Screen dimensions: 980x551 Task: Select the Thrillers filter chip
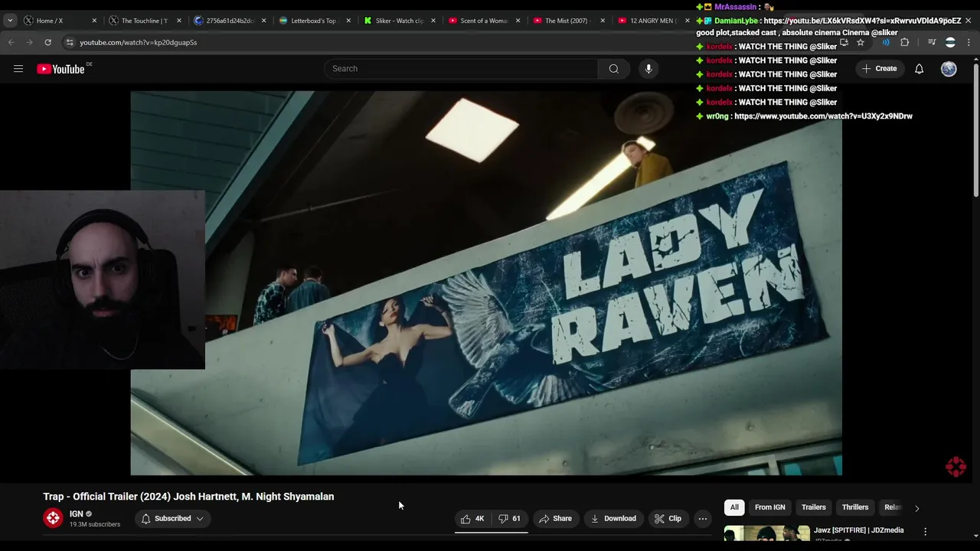(x=855, y=507)
